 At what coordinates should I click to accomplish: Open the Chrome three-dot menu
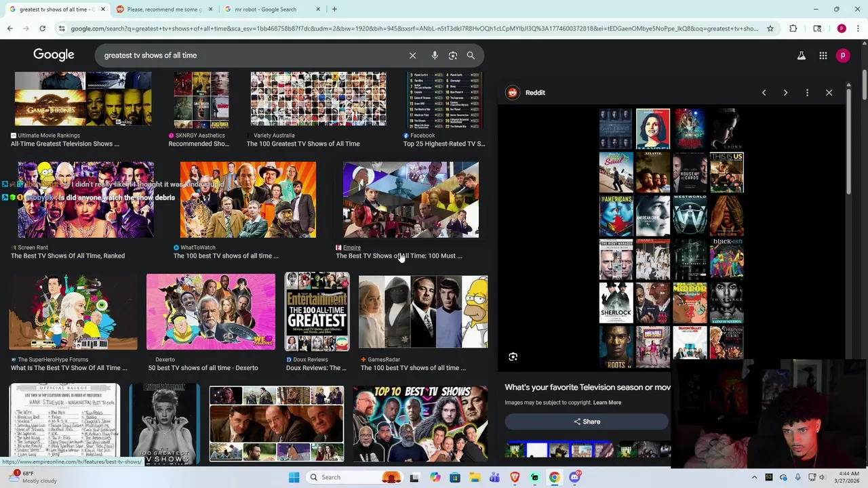coord(858,28)
